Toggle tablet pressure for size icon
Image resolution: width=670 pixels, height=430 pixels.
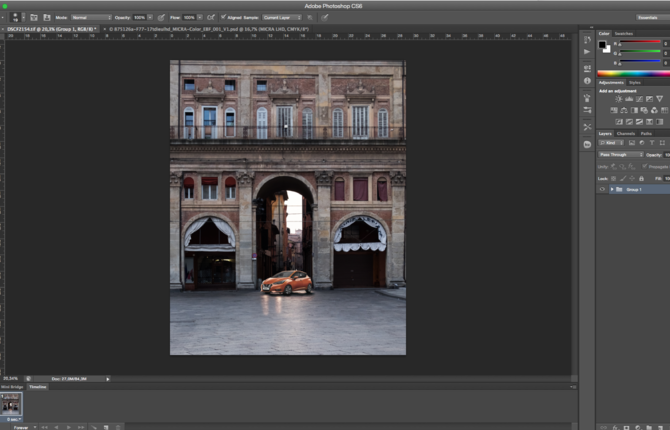[x=325, y=18]
